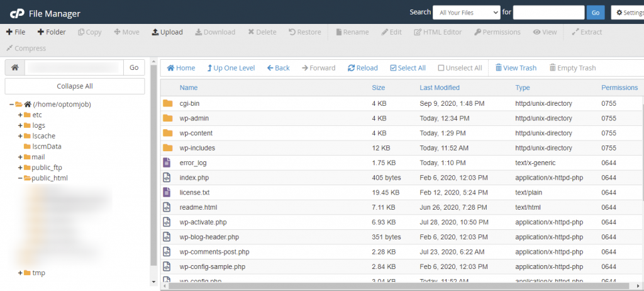Select the error_log file icon
Screen dimensions: 644x291
tap(167, 163)
